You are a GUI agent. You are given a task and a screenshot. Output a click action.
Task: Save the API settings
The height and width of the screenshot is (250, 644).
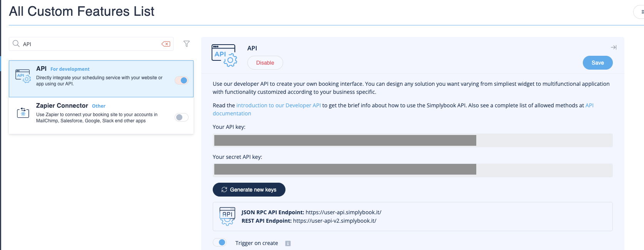pyautogui.click(x=597, y=63)
